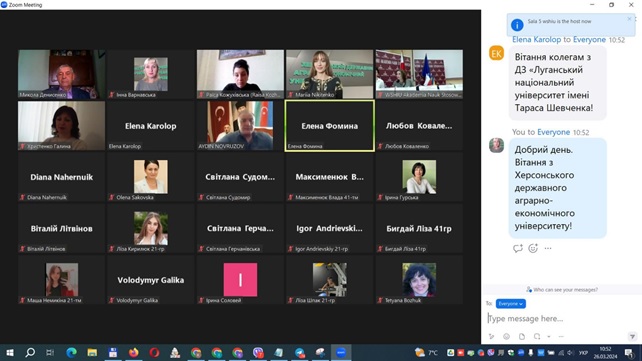Screen dimensions: 642x361
Task: Take a screenshot using chat screenshot icon
Action: pos(537,336)
